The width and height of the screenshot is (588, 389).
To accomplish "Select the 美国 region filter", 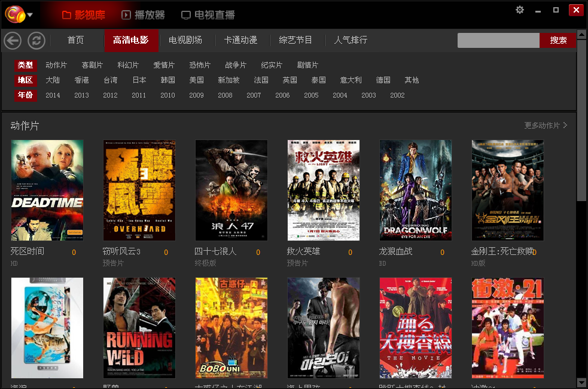I will (x=197, y=80).
